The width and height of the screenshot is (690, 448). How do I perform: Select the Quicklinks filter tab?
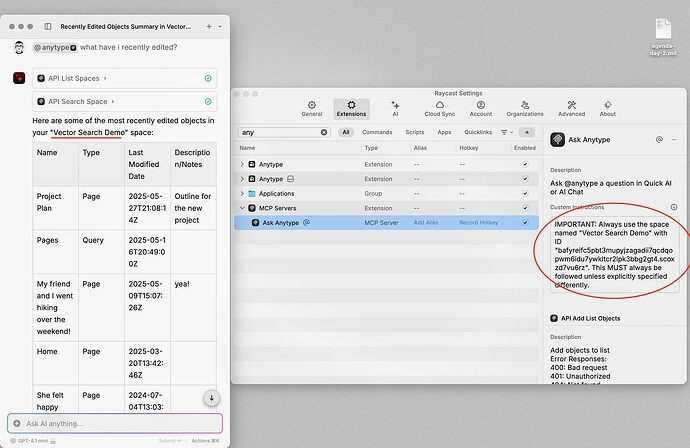[478, 132]
